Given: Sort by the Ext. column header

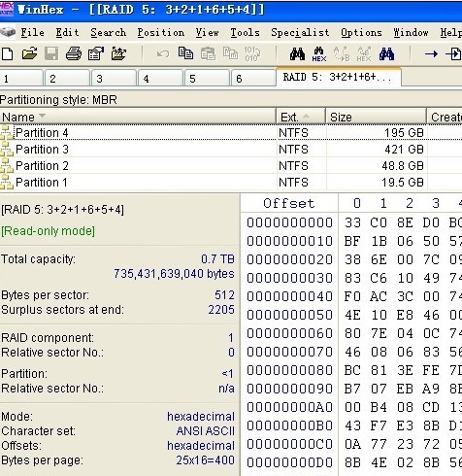Looking at the screenshot, I should tap(301, 117).
